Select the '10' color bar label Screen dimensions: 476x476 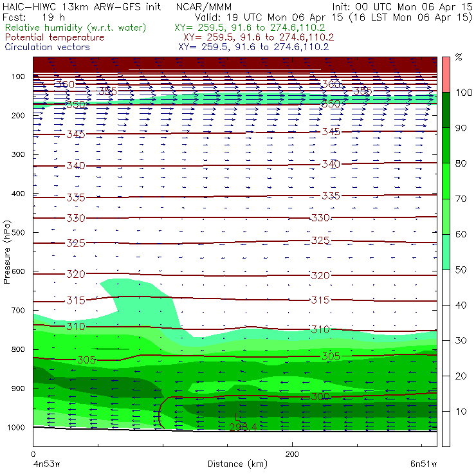[461, 412]
